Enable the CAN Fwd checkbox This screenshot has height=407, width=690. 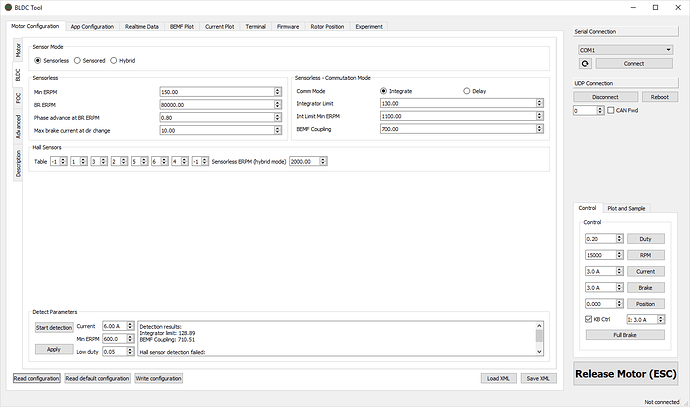tap(611, 110)
